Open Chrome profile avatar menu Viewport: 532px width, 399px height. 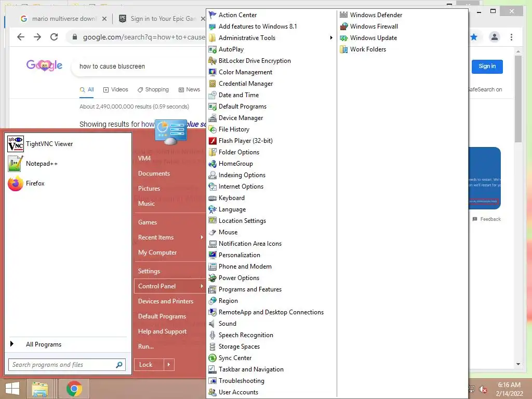coord(495,37)
